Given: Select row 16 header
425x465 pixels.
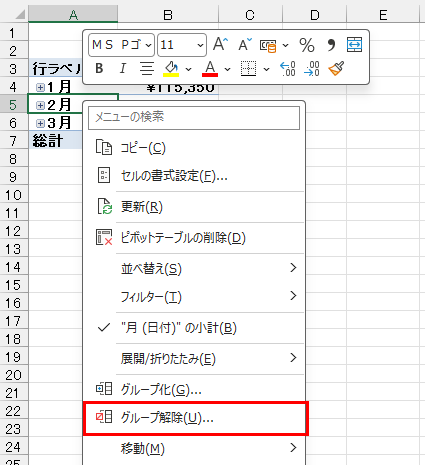Looking at the screenshot, I should (13, 303).
